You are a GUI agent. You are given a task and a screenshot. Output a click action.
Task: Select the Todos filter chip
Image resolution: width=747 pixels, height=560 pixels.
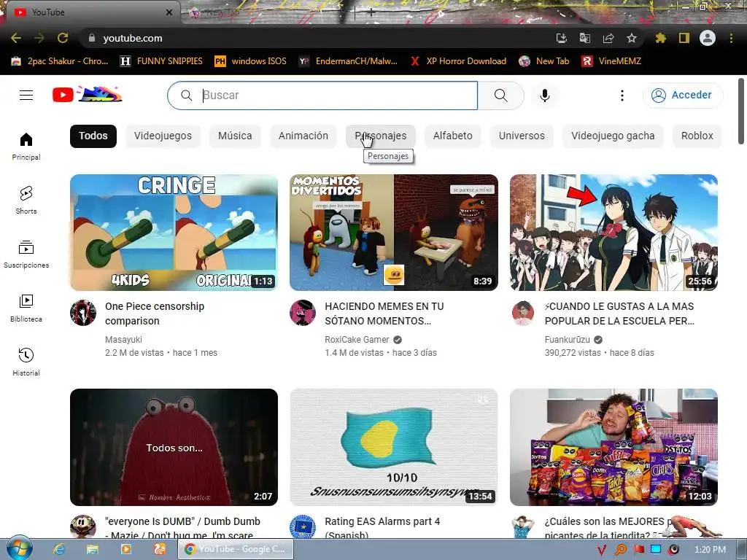[x=93, y=136]
